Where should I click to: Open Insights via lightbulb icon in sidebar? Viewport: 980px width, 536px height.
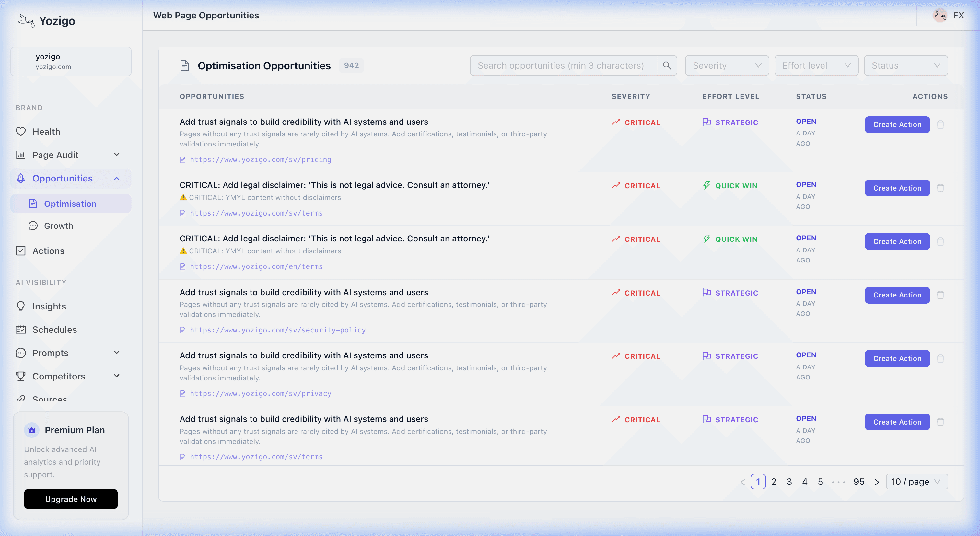pyautogui.click(x=21, y=306)
